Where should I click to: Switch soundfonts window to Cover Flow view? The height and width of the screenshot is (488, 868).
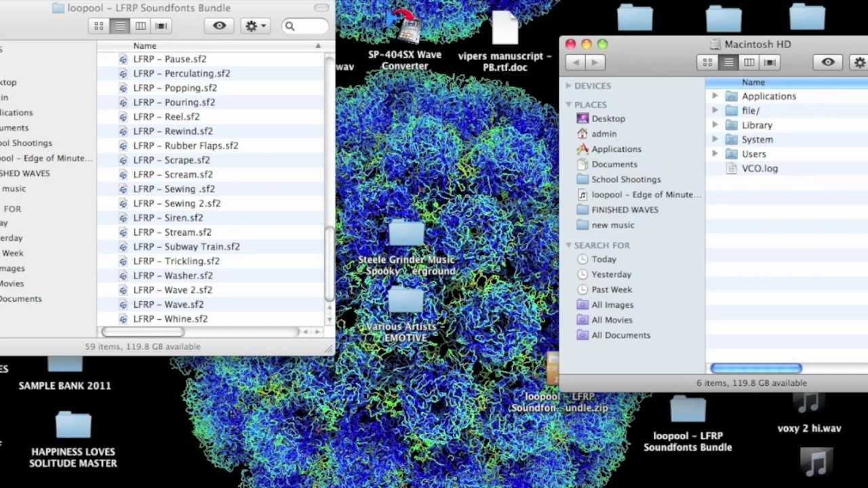161,26
